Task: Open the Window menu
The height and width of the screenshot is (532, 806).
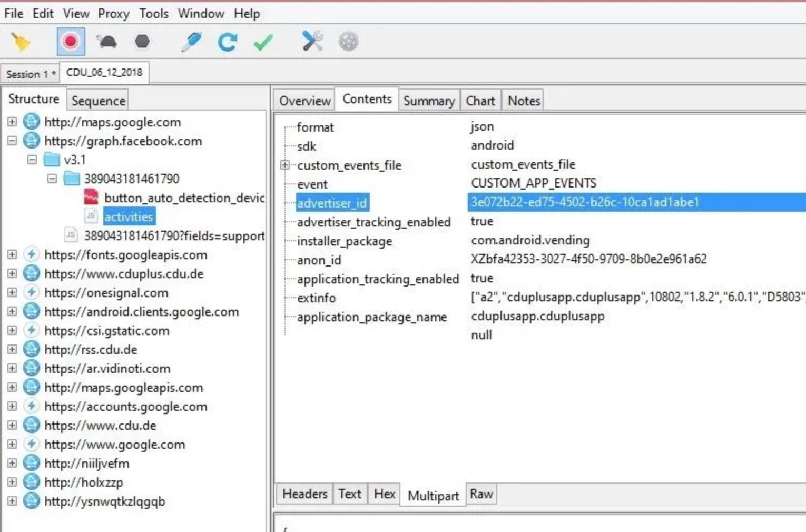Action: pos(201,13)
